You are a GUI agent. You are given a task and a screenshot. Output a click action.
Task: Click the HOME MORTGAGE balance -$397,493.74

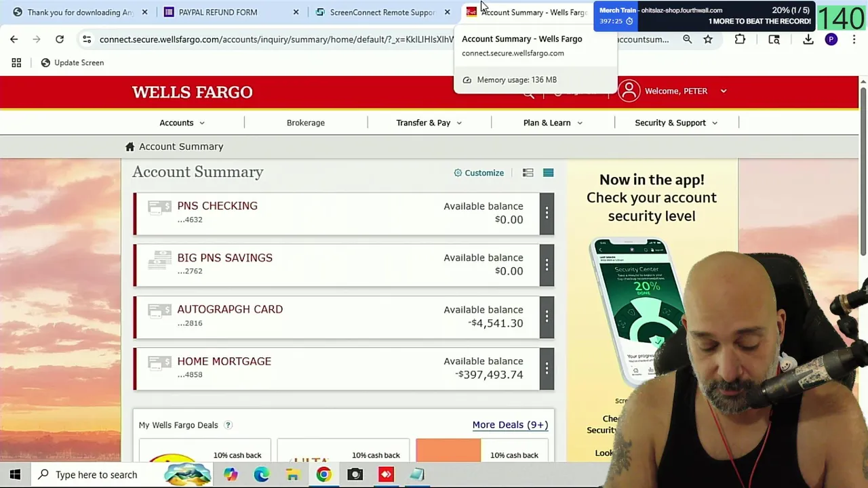pos(489,375)
